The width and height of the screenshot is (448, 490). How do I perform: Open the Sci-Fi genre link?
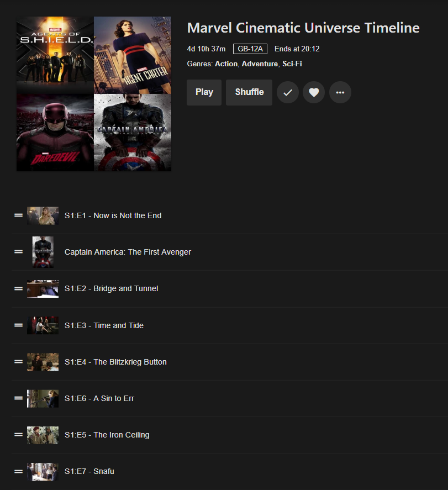[x=292, y=64]
